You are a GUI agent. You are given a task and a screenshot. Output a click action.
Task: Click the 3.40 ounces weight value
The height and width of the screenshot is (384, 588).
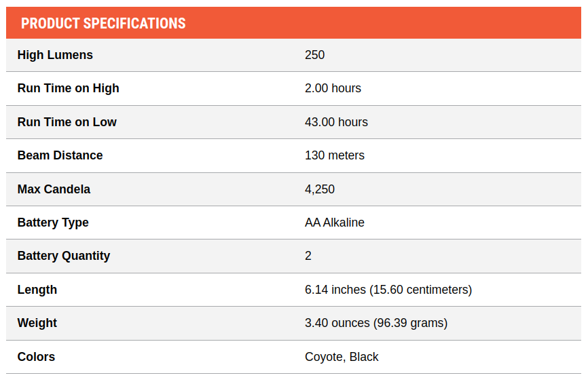pyautogui.click(x=376, y=324)
